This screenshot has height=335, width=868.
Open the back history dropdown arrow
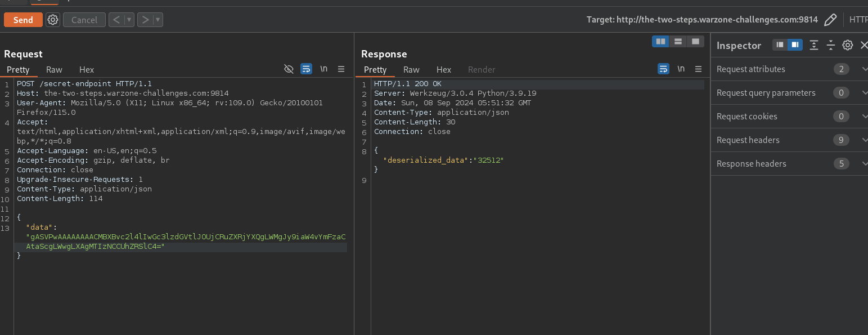click(x=129, y=20)
